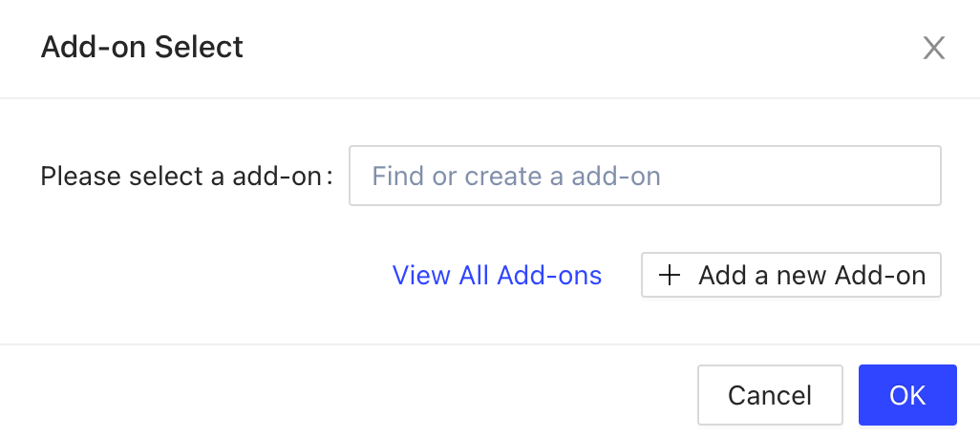
Task: Create a new Add-on via plus button
Action: tap(791, 276)
